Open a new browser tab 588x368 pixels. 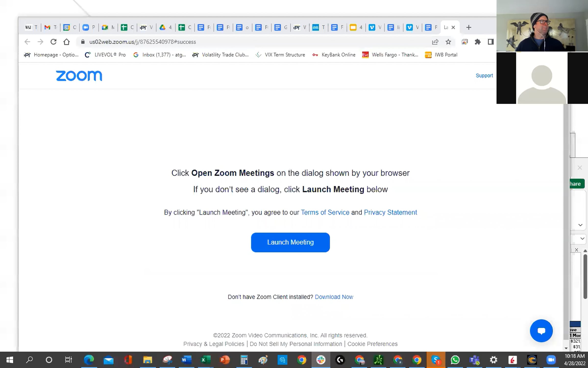(469, 27)
